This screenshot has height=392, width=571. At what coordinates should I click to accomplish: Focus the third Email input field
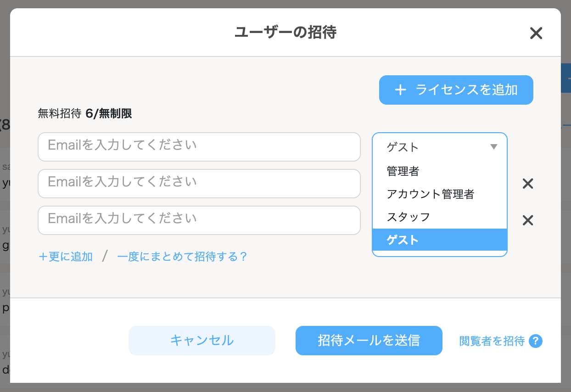(199, 220)
